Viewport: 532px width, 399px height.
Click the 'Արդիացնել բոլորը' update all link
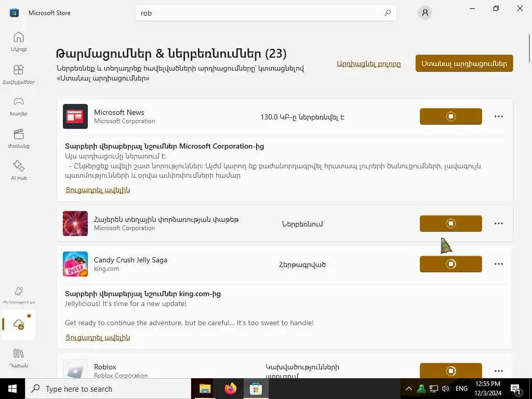point(368,64)
